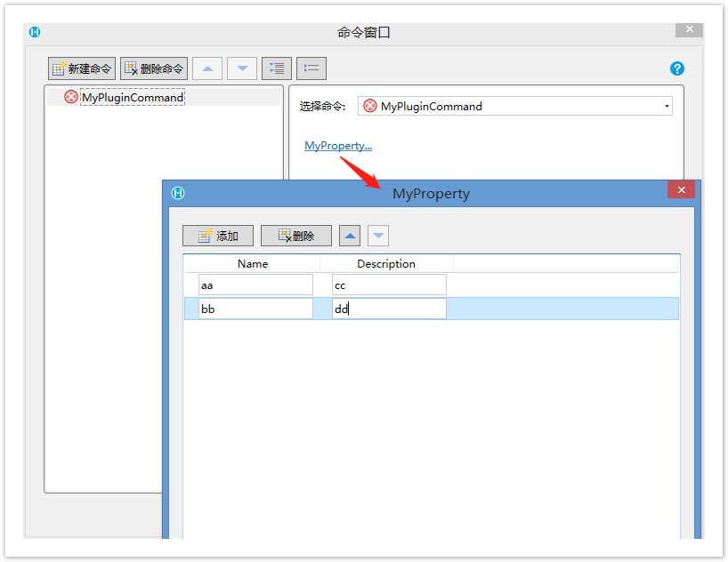Click the outdent command icon
Viewport: 728px width, 562px height.
[x=311, y=68]
